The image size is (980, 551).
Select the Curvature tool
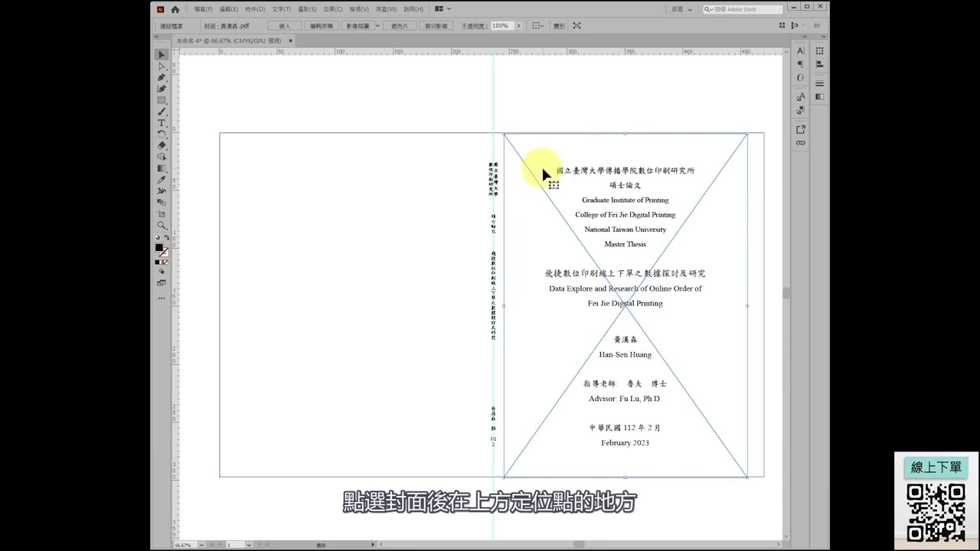162,89
